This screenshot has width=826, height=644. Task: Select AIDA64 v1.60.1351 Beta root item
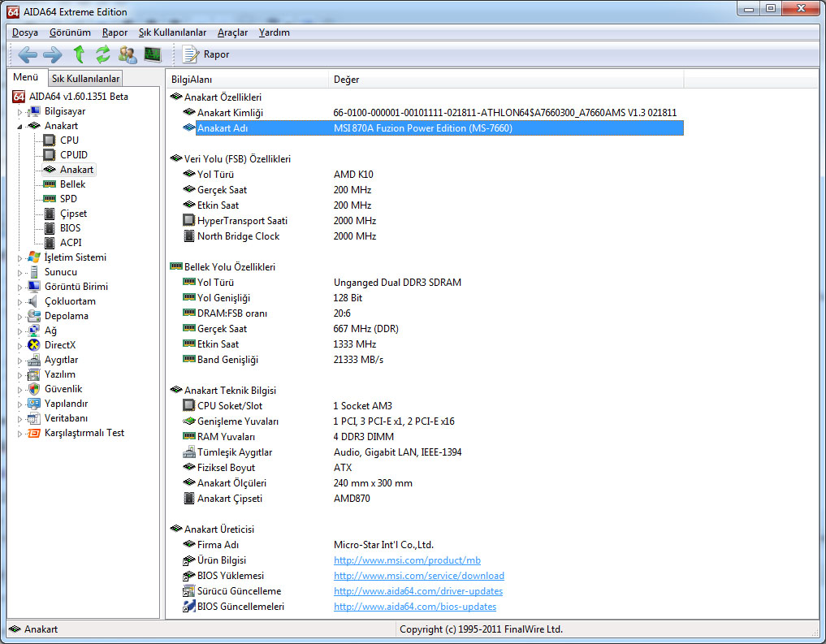[79, 97]
